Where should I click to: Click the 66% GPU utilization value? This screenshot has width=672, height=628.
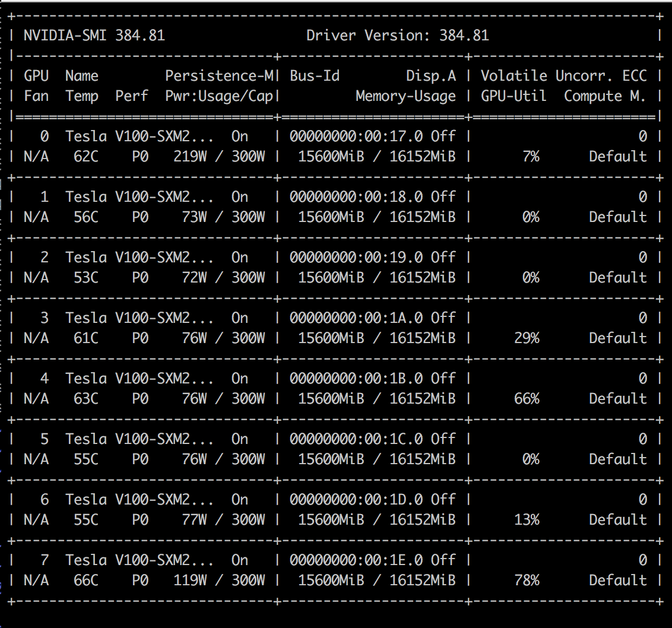pos(527,399)
